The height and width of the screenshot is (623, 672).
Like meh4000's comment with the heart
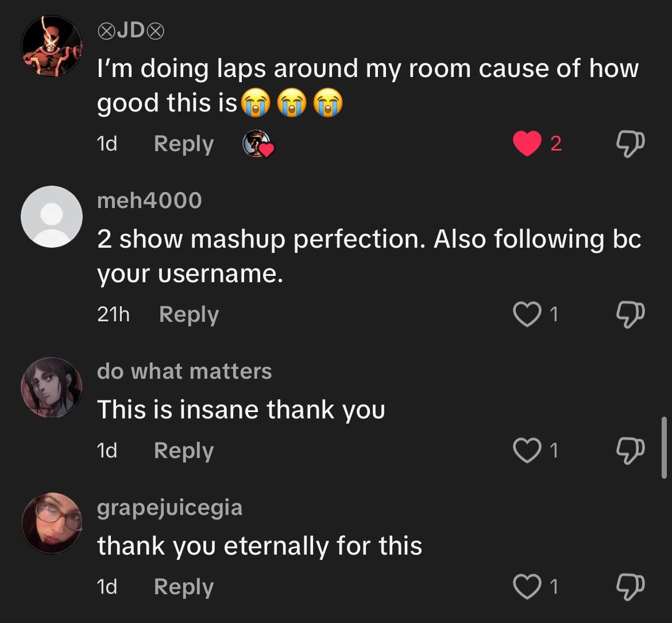[527, 314]
